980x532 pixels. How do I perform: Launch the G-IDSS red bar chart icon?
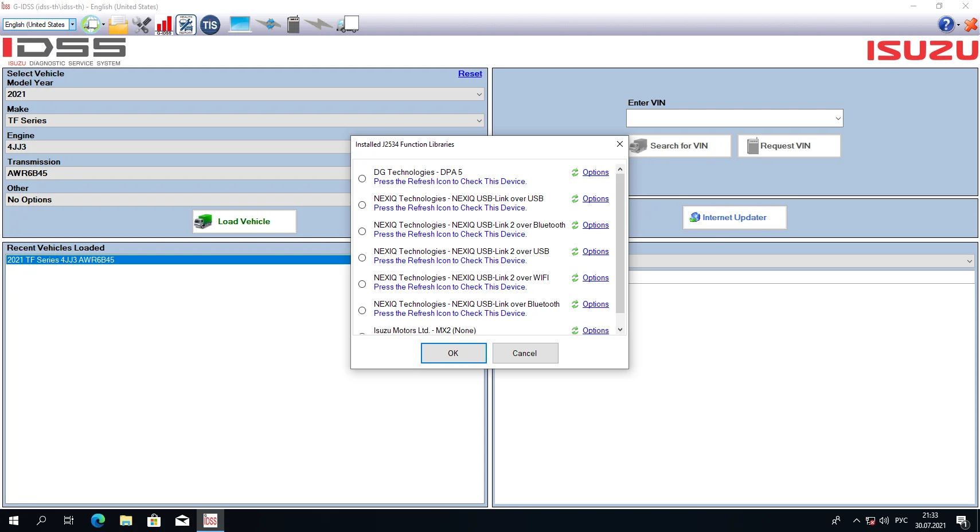[x=164, y=25]
